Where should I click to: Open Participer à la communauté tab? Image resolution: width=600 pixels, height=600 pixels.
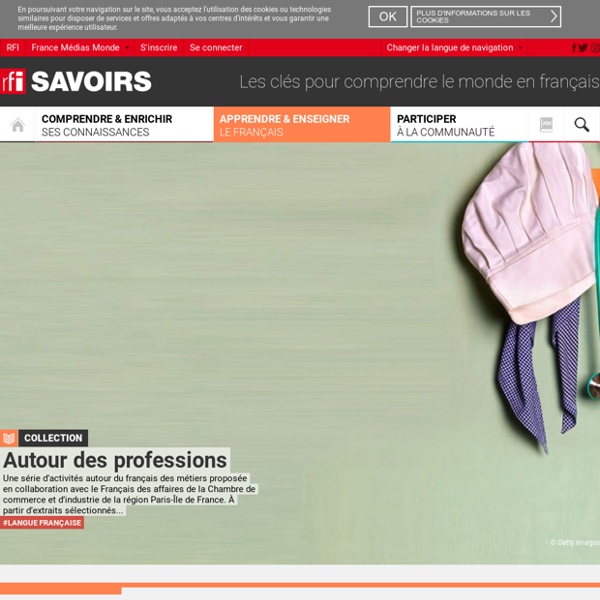[459, 125]
